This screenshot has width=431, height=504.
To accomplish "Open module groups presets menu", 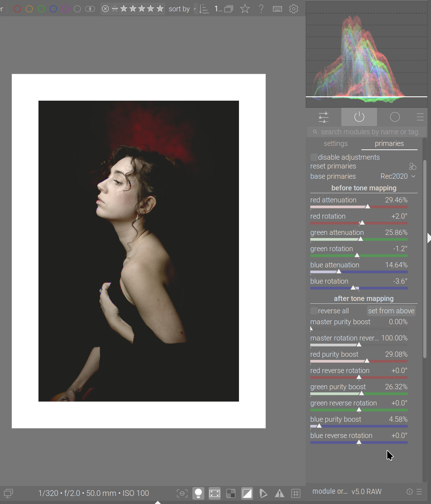I will [420, 117].
